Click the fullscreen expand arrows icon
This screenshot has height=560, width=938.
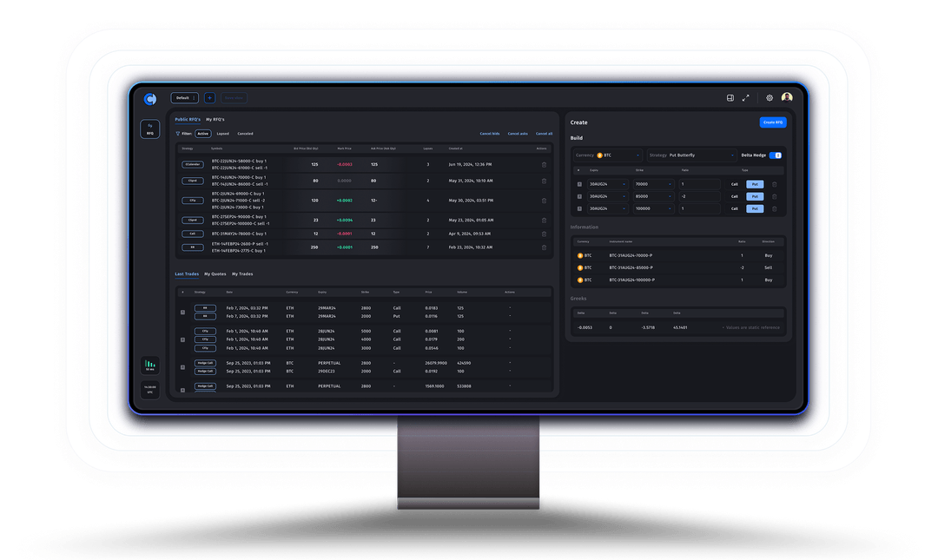coord(746,97)
